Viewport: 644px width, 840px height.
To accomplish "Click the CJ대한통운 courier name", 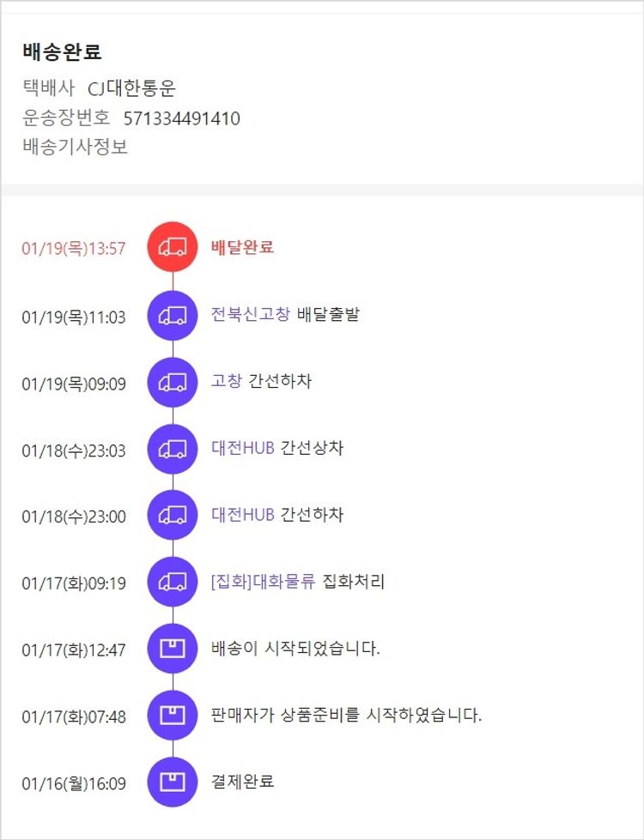I will click(131, 88).
